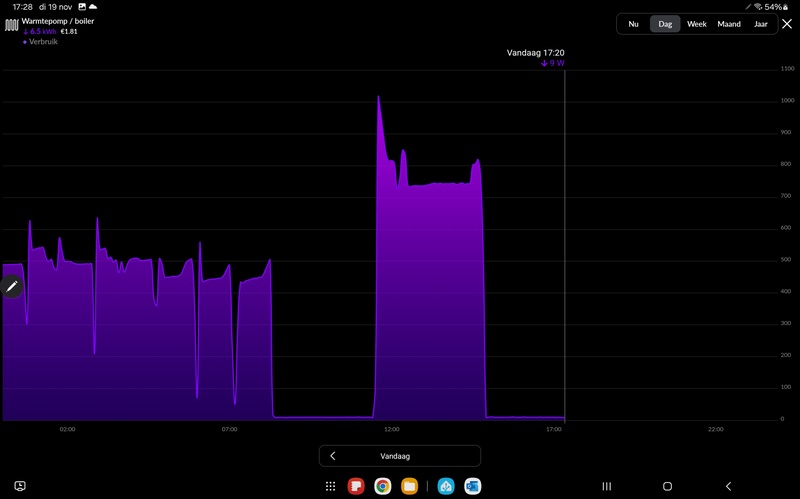800x499 pixels.
Task: Switch to the Jaar view tab
Action: pyautogui.click(x=761, y=24)
